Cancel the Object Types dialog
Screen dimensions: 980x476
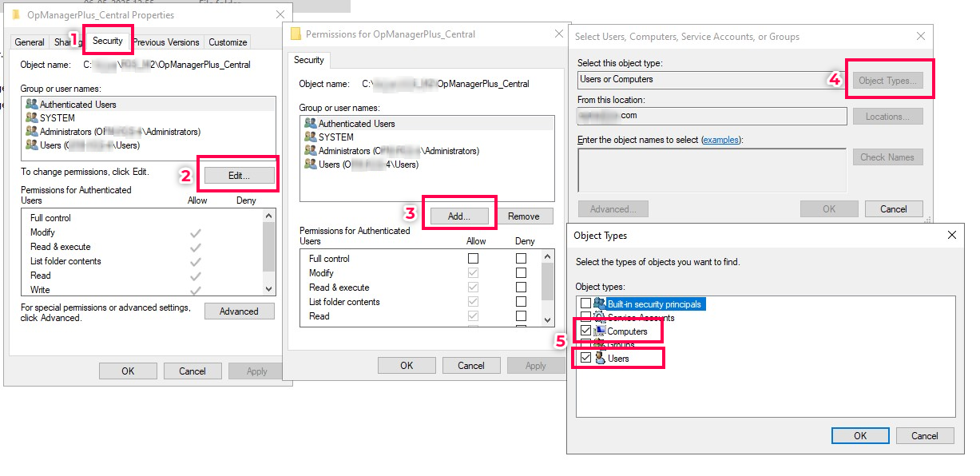(x=925, y=436)
